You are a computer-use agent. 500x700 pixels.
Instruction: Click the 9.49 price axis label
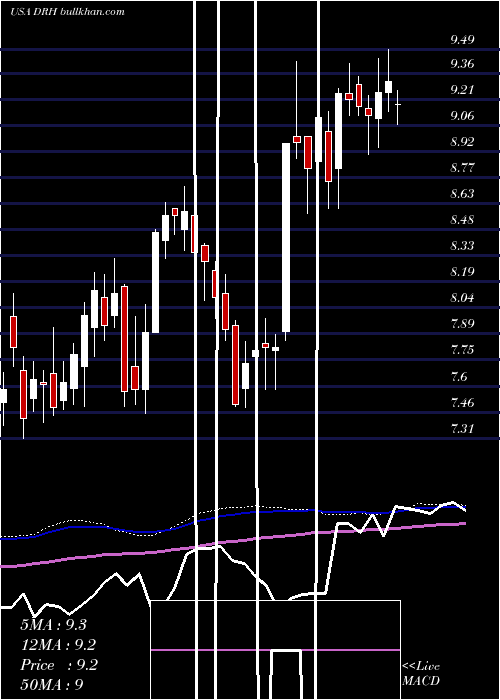pos(462,40)
